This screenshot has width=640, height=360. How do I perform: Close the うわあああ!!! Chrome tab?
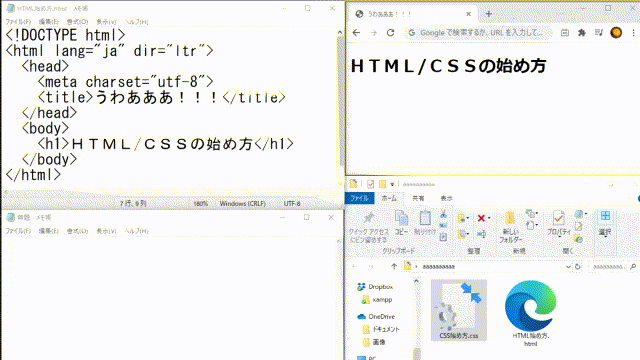coord(469,14)
